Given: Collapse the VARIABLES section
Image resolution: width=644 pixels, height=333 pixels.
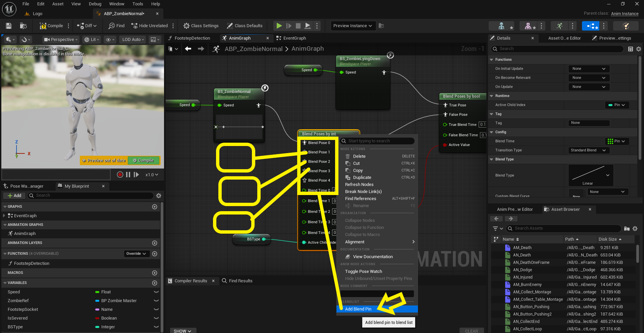Looking at the screenshot, I should [x=5, y=283].
